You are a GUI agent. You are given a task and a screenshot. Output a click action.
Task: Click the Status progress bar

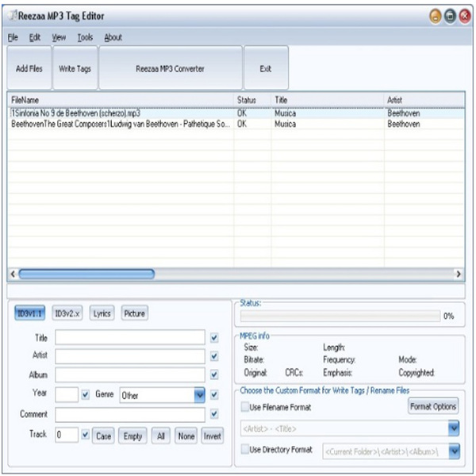point(340,316)
